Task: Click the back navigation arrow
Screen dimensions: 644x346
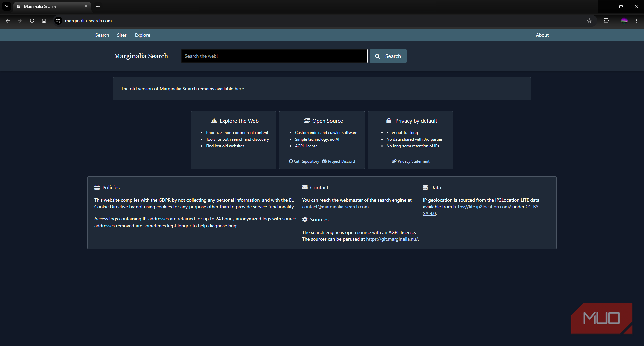Action: pyautogui.click(x=8, y=21)
